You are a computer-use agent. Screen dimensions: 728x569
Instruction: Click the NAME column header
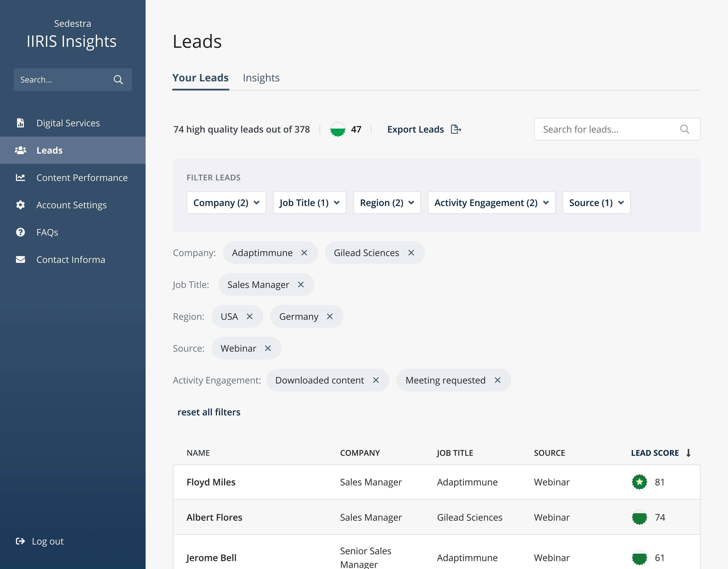point(198,453)
